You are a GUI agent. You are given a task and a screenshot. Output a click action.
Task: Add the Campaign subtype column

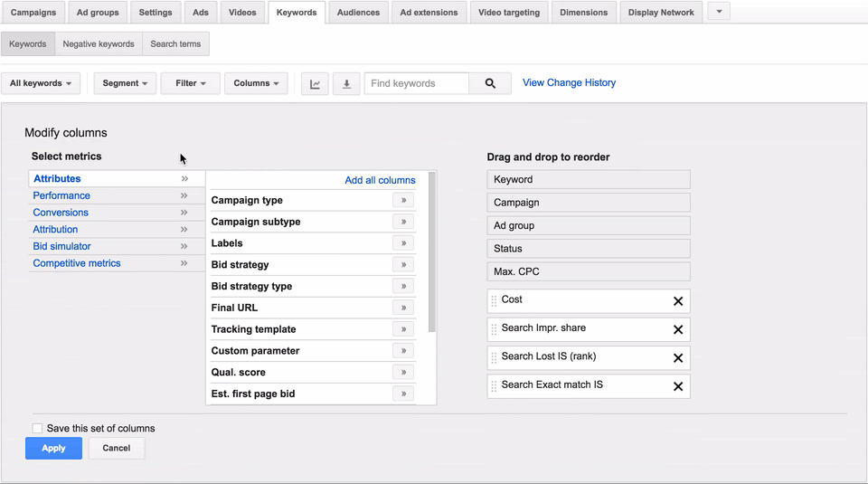[x=403, y=222]
